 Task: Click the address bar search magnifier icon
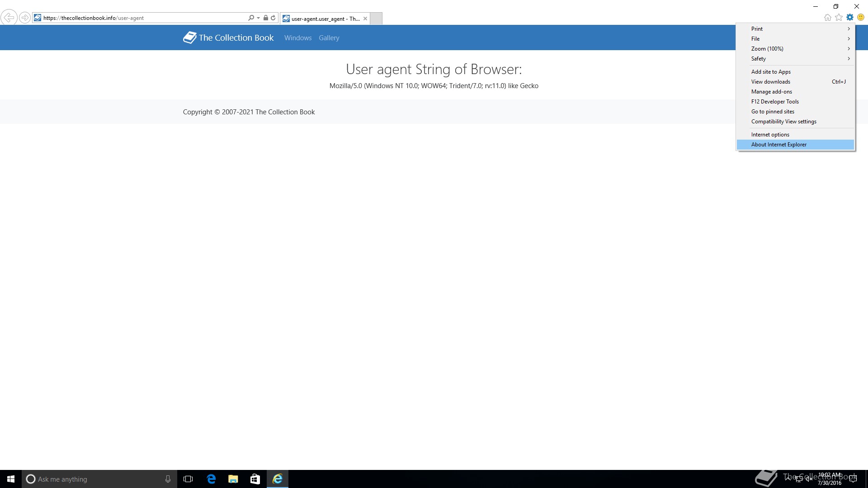coord(251,18)
